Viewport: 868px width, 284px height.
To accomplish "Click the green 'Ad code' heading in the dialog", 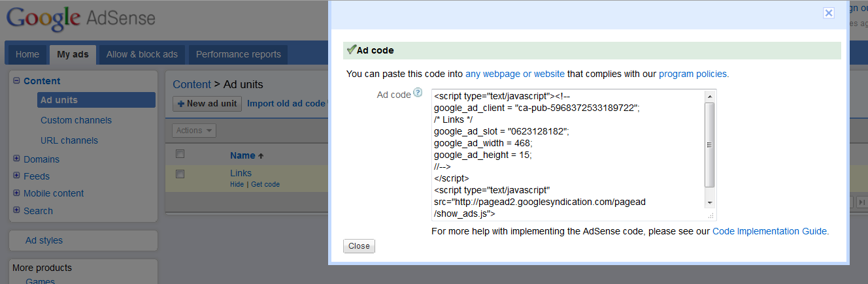I will pos(375,50).
